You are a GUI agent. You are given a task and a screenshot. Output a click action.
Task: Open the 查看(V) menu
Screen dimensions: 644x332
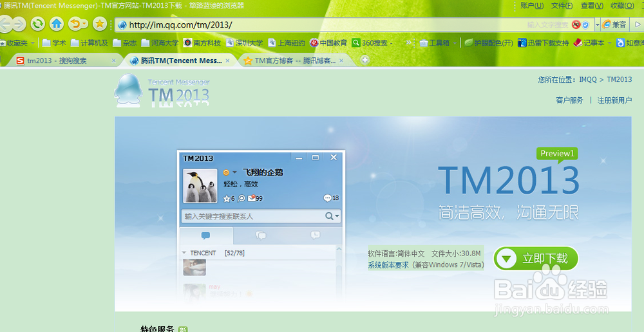[x=592, y=6]
